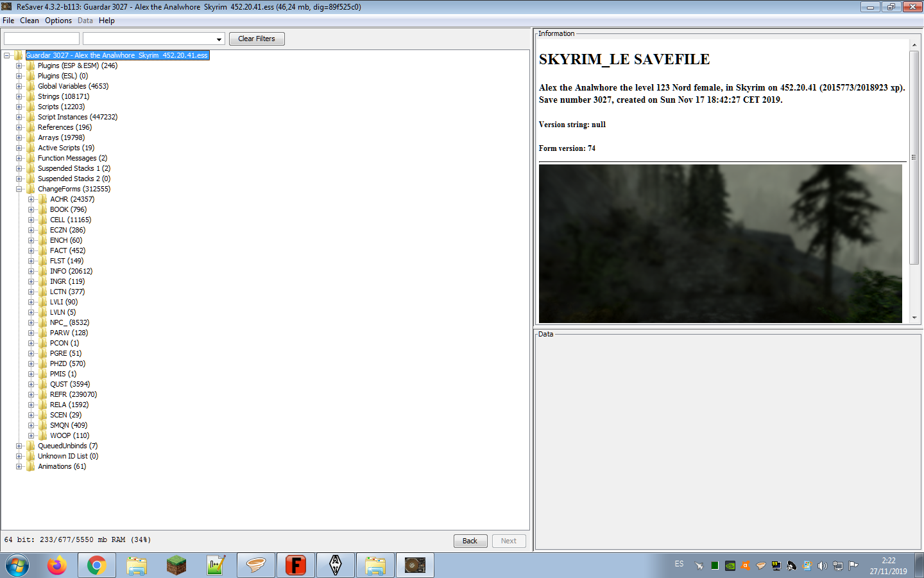
Task: Expand the Script Instances node
Action: [19, 117]
